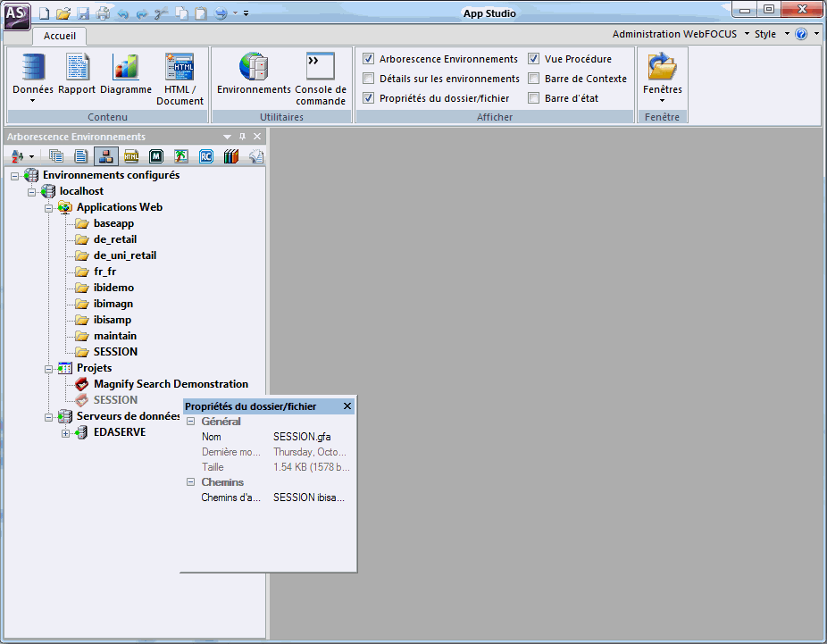Image resolution: width=827 pixels, height=644 pixels.
Task: Enable Barre de Contexte checkbox
Action: (x=534, y=79)
